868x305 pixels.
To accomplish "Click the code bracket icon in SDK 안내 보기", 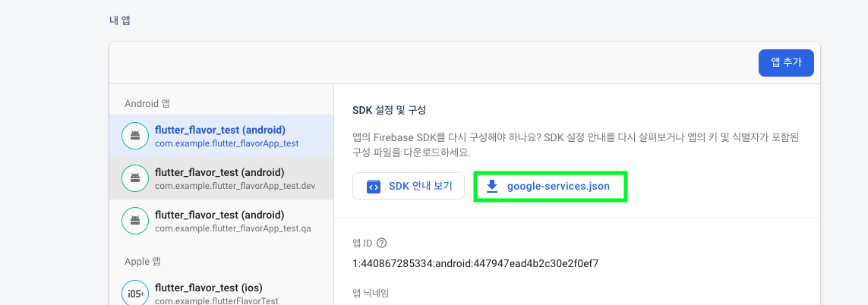I will pyautogui.click(x=374, y=187).
